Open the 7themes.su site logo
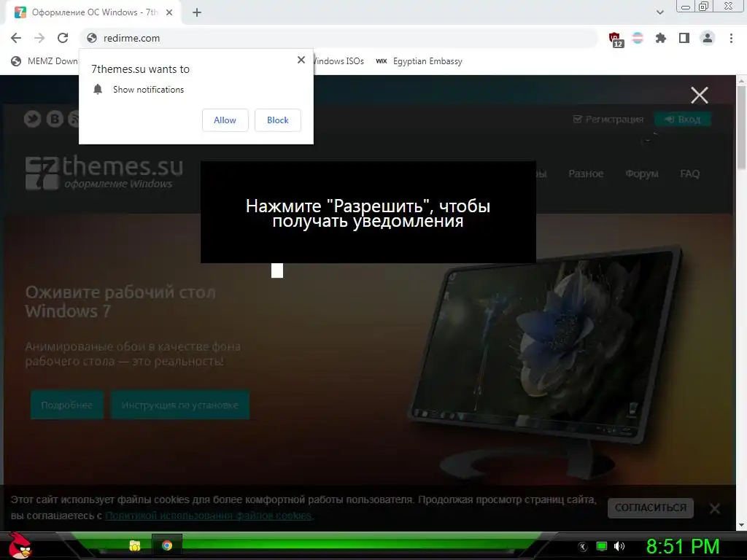The height and width of the screenshot is (560, 747). (x=104, y=174)
